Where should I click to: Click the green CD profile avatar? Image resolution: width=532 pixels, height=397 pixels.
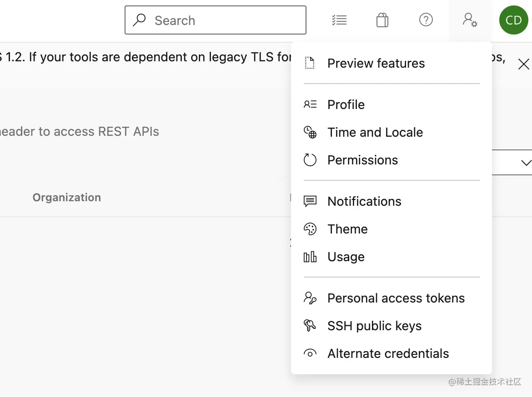513,20
